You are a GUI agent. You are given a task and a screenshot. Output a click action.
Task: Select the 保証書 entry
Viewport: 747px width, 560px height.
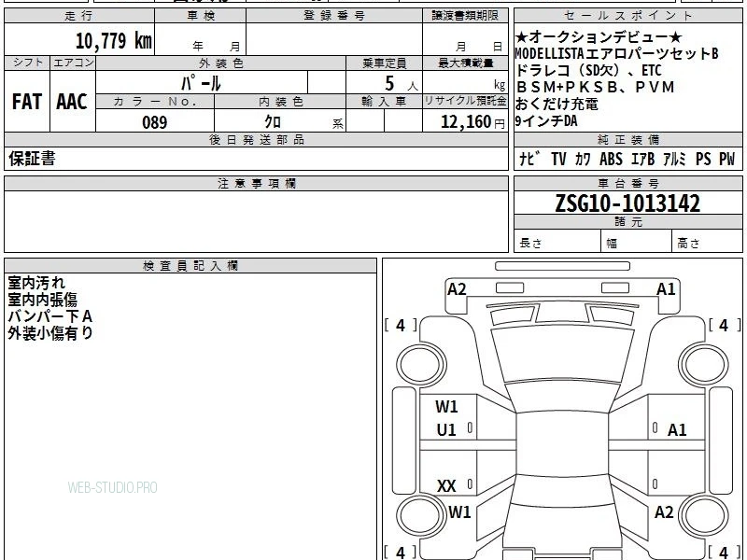(x=32, y=158)
